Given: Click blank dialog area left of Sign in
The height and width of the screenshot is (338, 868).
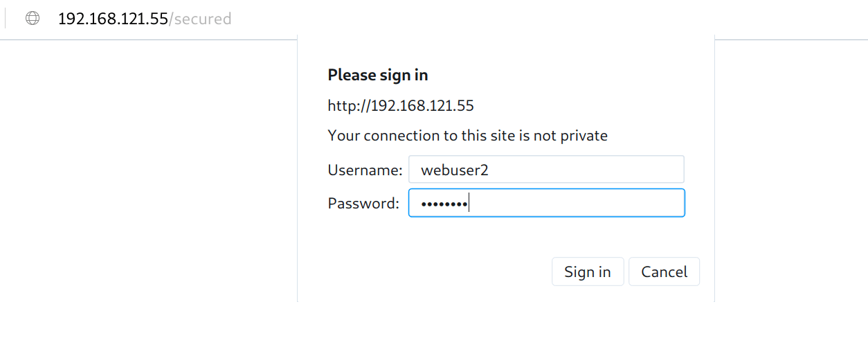Looking at the screenshot, I should tap(429, 272).
